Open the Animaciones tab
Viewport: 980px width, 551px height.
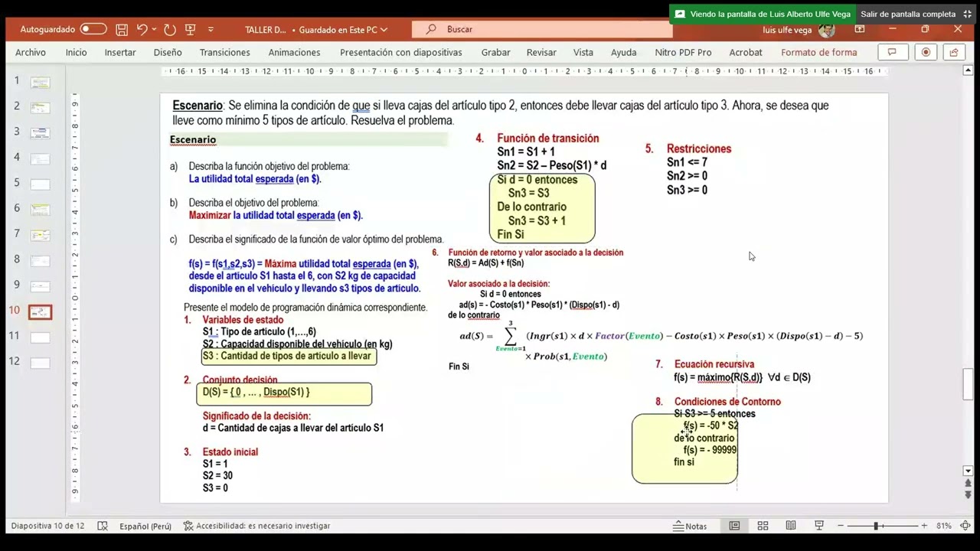coord(294,52)
